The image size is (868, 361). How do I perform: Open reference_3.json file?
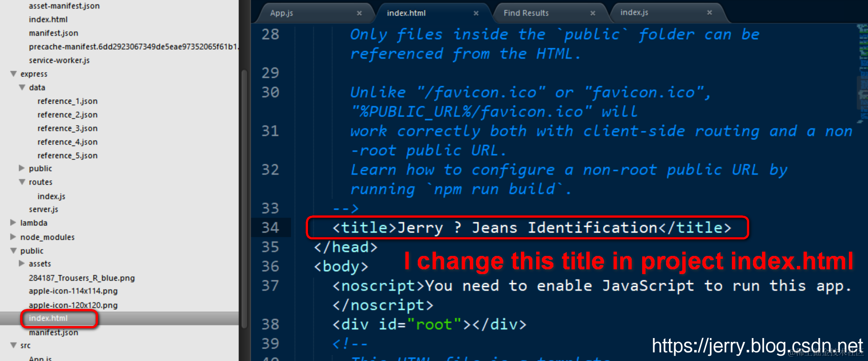point(67,128)
